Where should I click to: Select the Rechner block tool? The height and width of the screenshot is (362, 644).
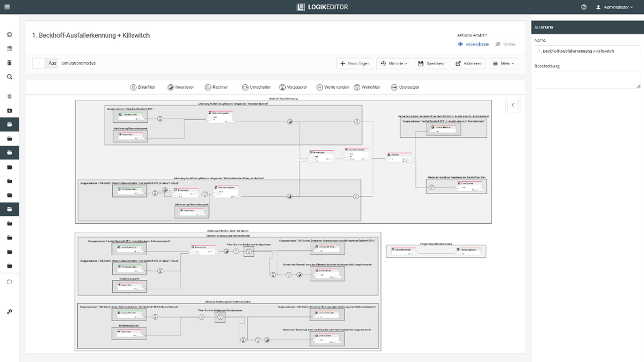[x=216, y=87]
